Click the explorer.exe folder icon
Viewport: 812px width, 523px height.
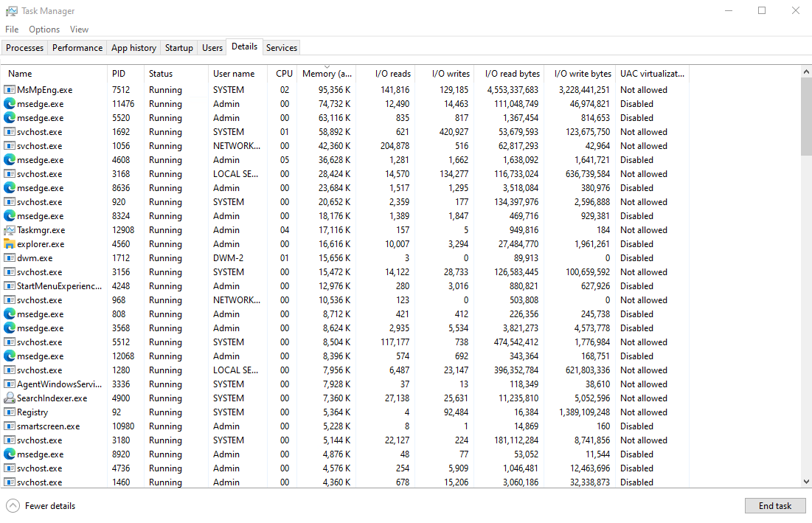[x=10, y=243]
